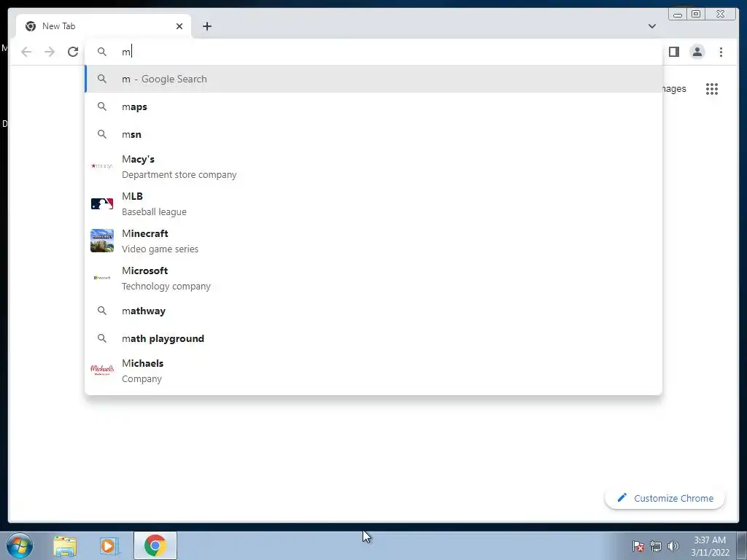
Task: Select the Michaels Company suggestion
Action: (x=373, y=370)
